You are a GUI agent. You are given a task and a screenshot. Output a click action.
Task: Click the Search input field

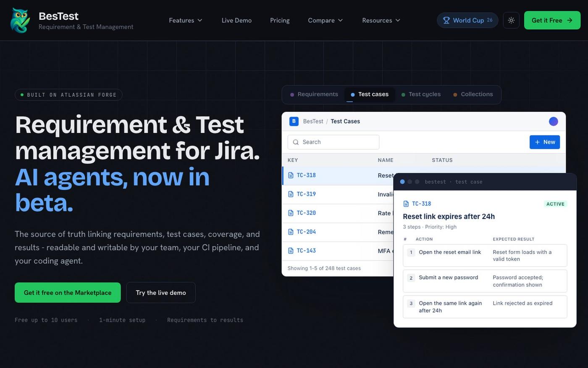pyautogui.click(x=333, y=142)
